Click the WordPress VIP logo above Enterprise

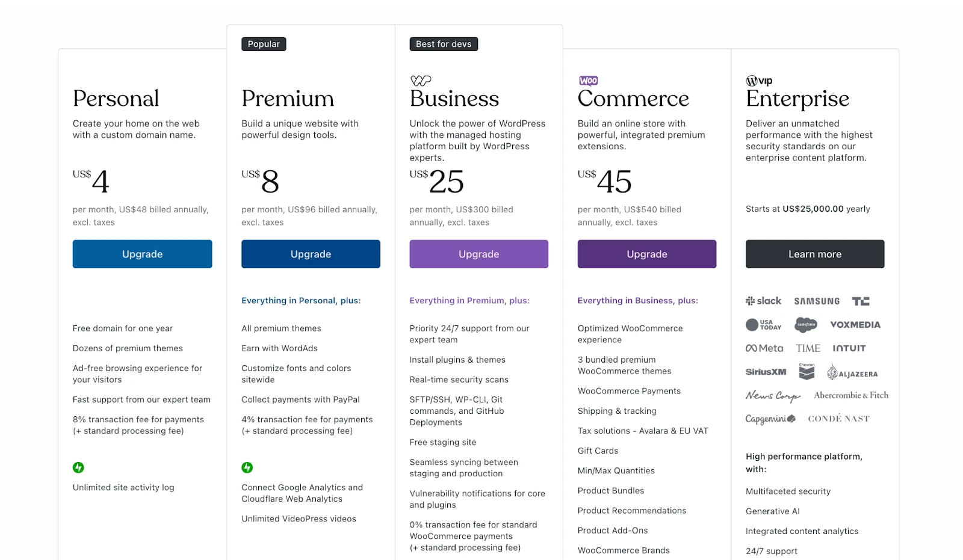[x=759, y=81]
